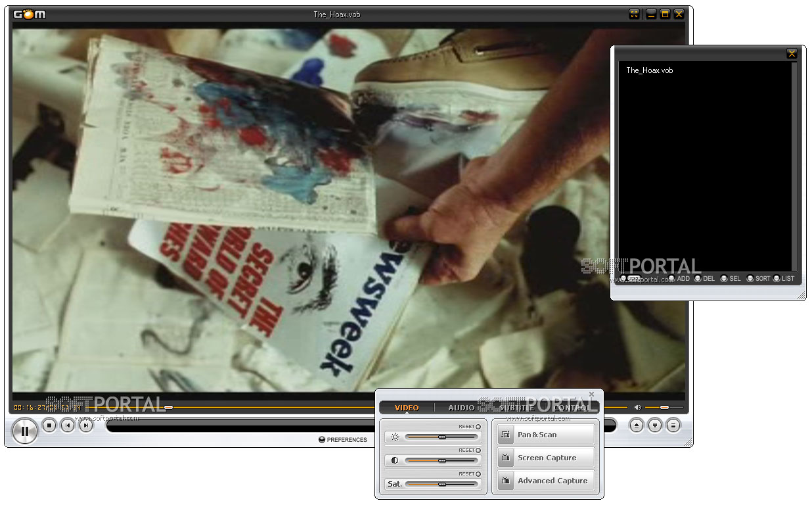812x507 pixels.
Task: Reset the contrast setting
Action: click(x=469, y=450)
